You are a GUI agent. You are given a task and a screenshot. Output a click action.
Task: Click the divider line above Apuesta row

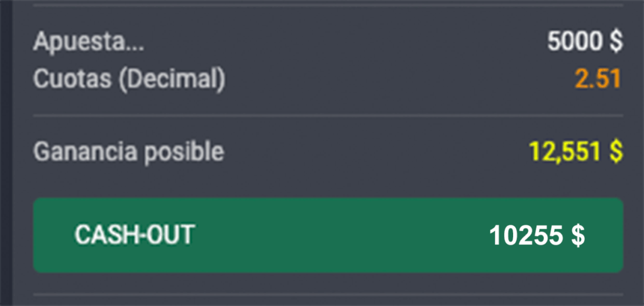coord(327,4)
